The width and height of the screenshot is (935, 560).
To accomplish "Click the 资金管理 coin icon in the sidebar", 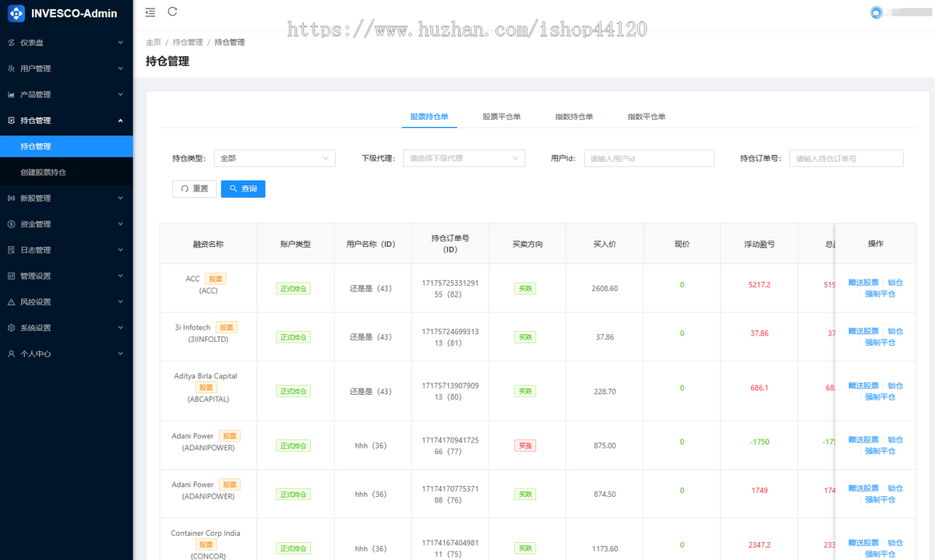I will (11, 224).
